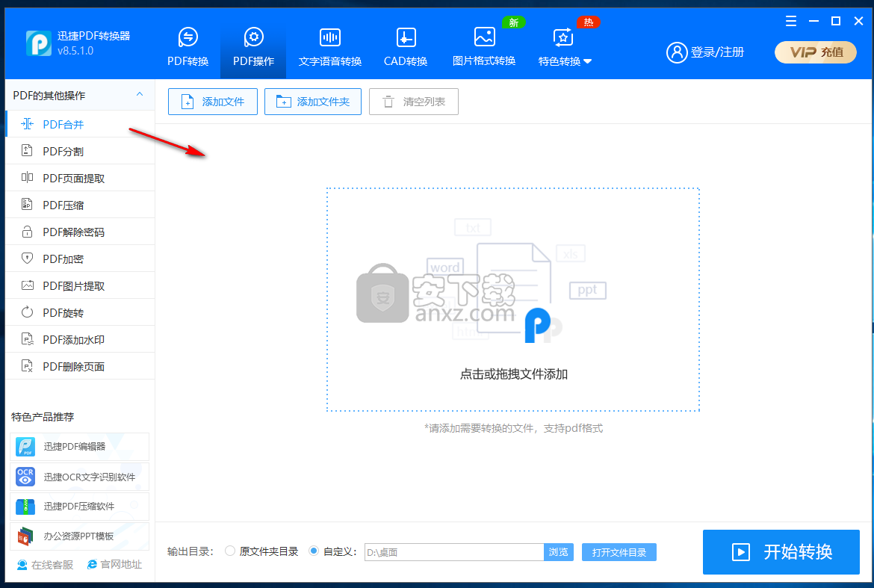The height and width of the screenshot is (588, 874).
Task: Click the 添加文件 button
Action: tap(213, 102)
